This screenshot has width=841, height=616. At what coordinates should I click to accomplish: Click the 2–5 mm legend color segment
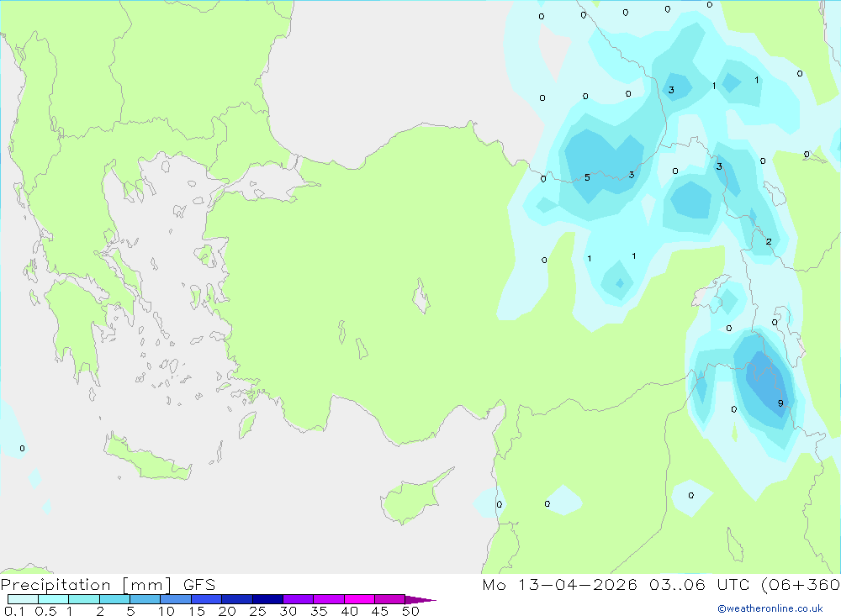(114, 599)
